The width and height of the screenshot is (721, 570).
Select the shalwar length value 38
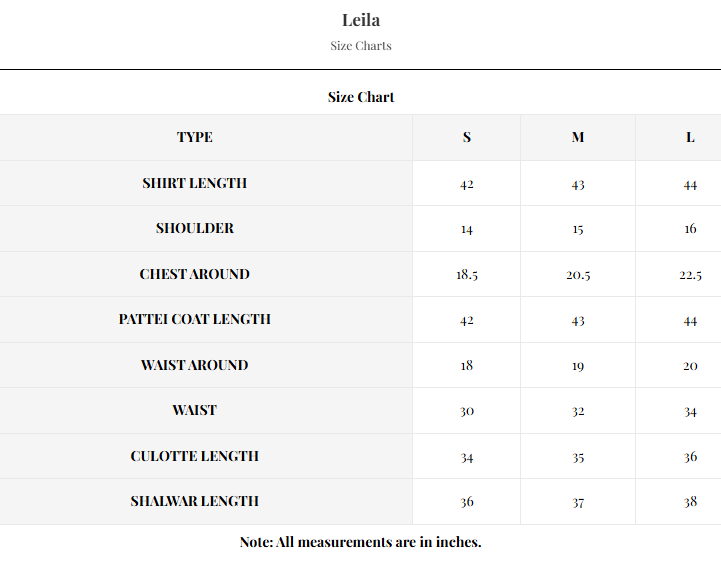pos(690,502)
